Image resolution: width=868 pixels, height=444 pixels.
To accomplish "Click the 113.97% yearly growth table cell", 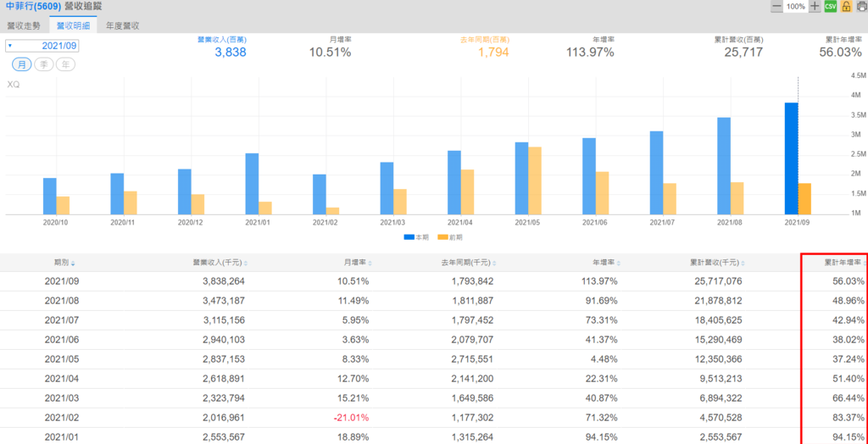I will click(598, 281).
